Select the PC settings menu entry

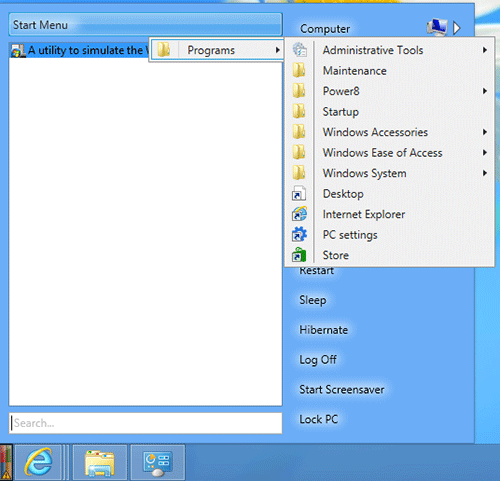point(389,235)
